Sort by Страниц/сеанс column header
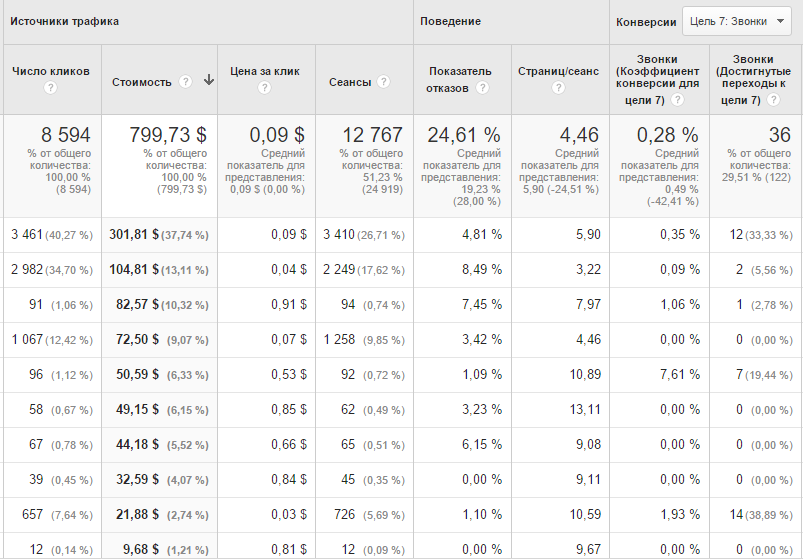The width and height of the screenshot is (803, 559). click(558, 71)
